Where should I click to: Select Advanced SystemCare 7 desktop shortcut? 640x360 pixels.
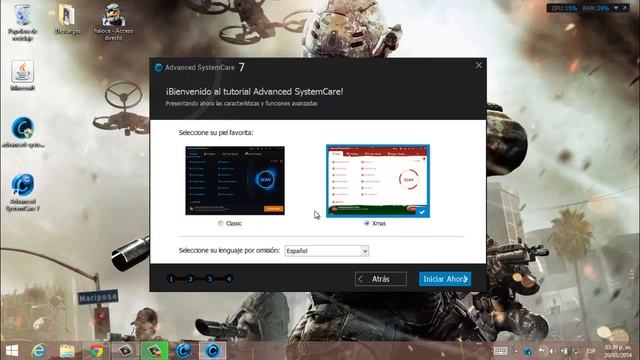[23, 193]
